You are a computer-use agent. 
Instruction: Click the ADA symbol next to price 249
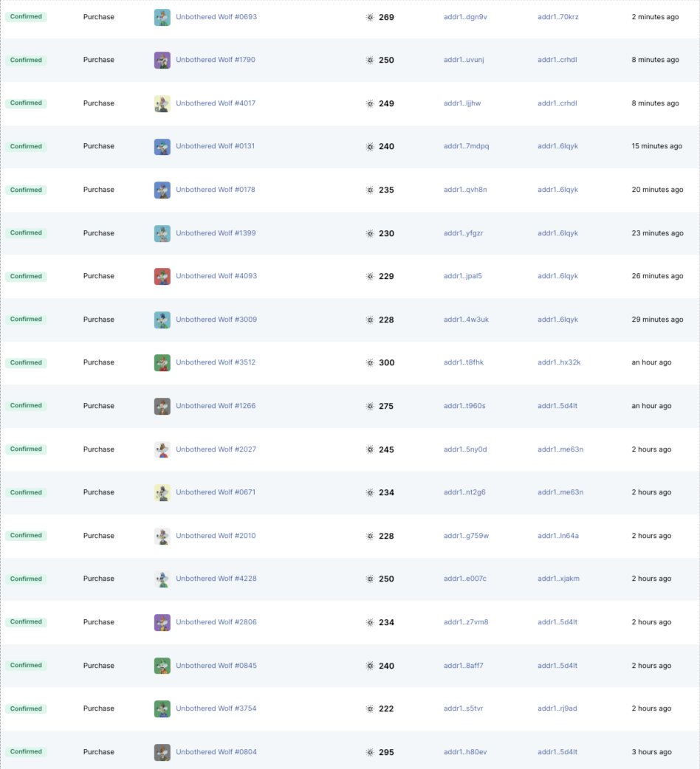click(x=370, y=103)
